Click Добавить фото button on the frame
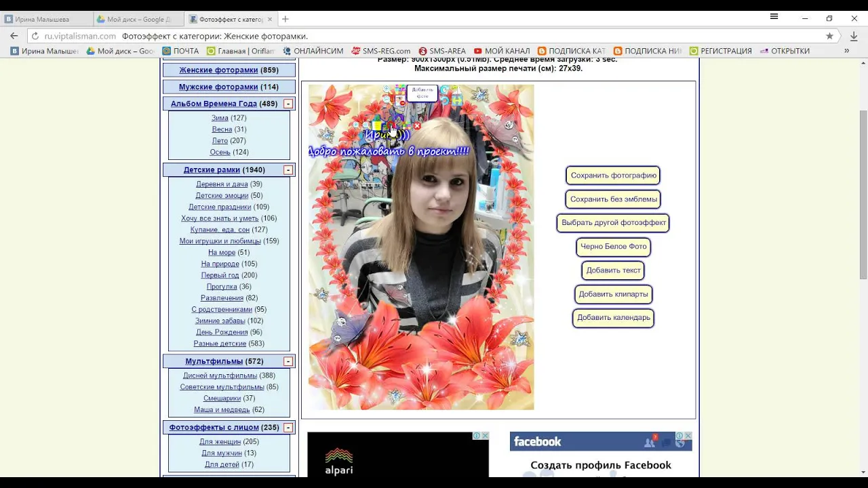 (x=422, y=93)
